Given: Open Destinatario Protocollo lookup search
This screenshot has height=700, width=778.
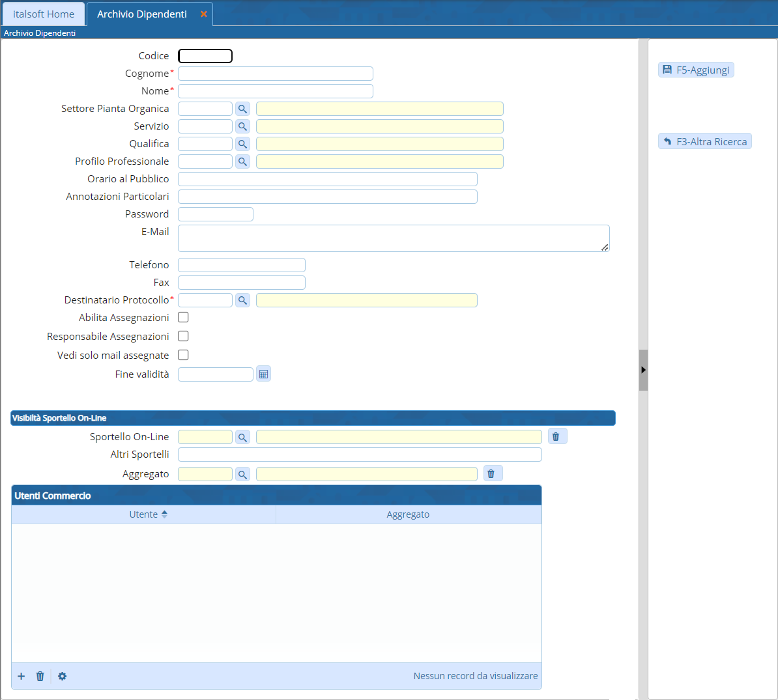Looking at the screenshot, I should tap(242, 300).
